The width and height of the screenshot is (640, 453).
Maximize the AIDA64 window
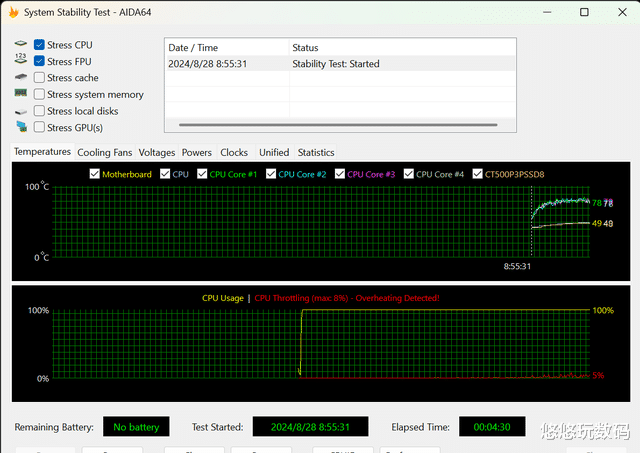(584, 12)
